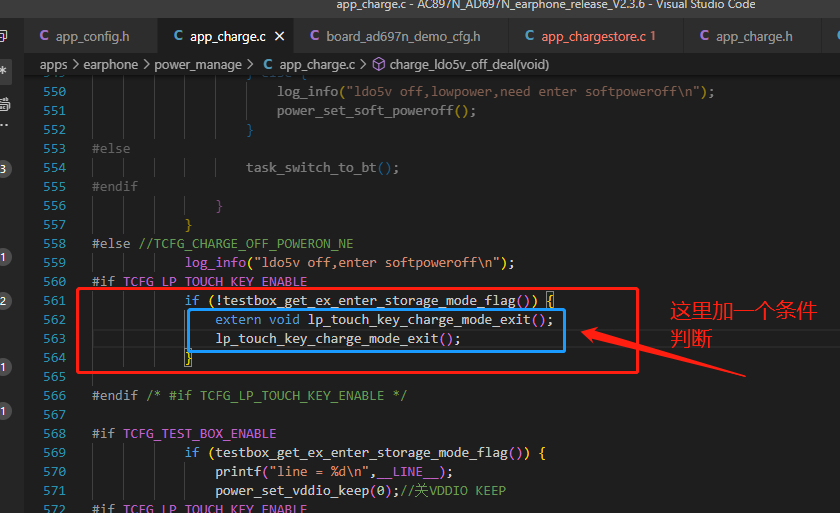This screenshot has height=513, width=840.
Task: Click the cube symbol icon in breadcrumbs
Action: point(379,64)
